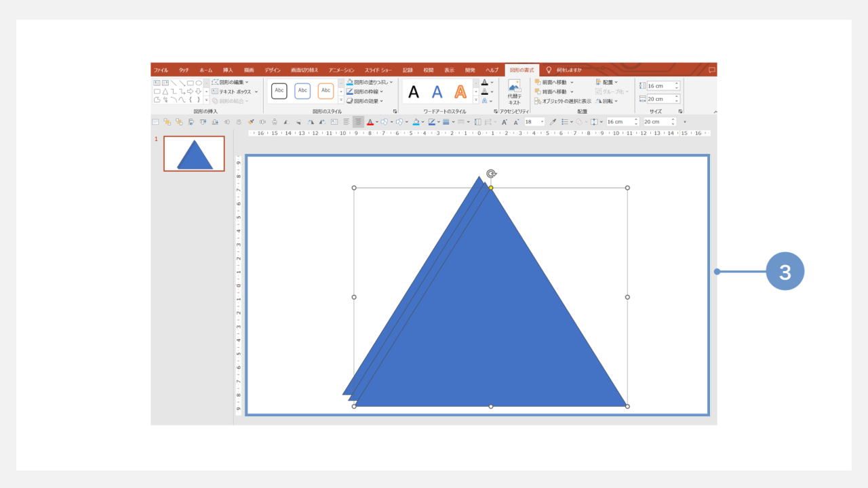868x488 pixels.
Task: Open the font size 18 combo box
Action: [x=534, y=122]
